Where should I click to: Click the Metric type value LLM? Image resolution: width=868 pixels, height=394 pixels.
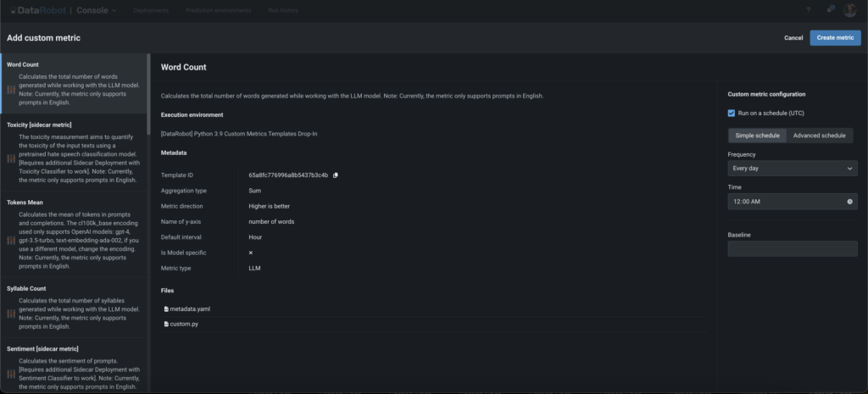(254, 269)
